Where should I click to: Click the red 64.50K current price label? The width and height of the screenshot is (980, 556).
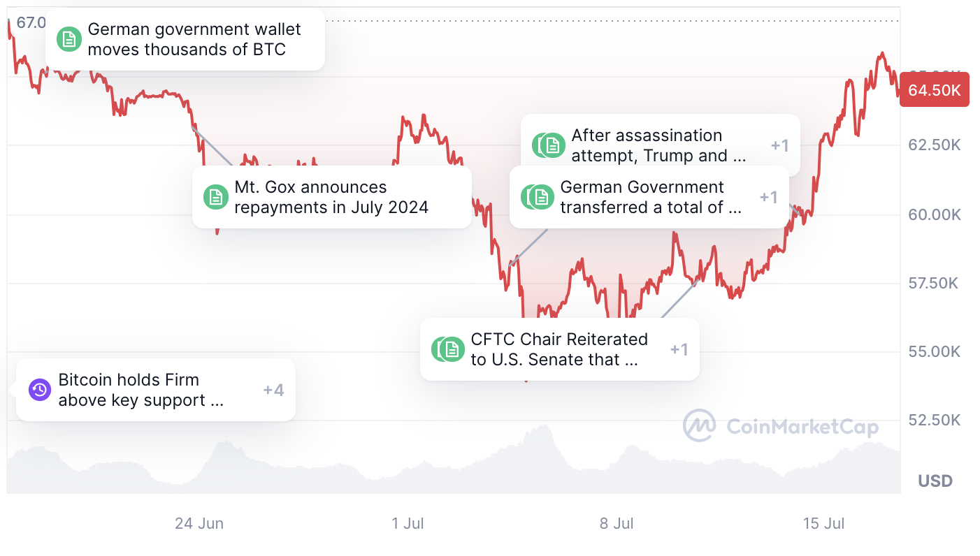(934, 89)
